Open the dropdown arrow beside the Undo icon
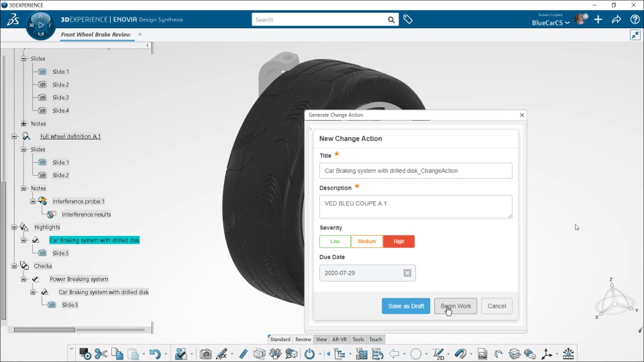The height and width of the screenshot is (362, 644). coord(166,354)
